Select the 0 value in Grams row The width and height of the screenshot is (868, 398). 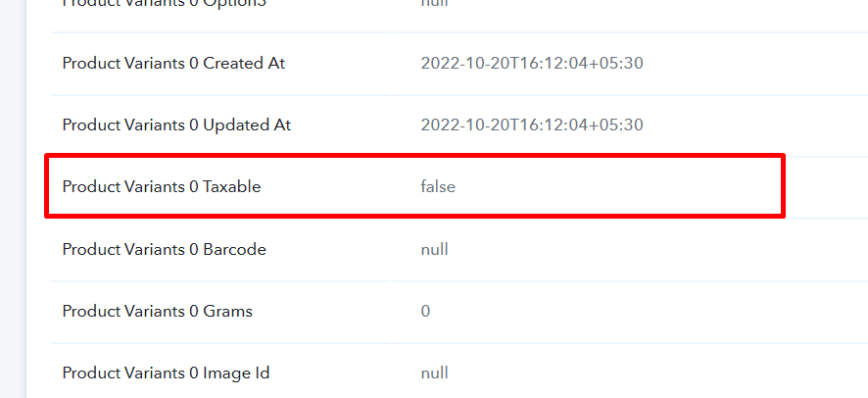point(425,311)
